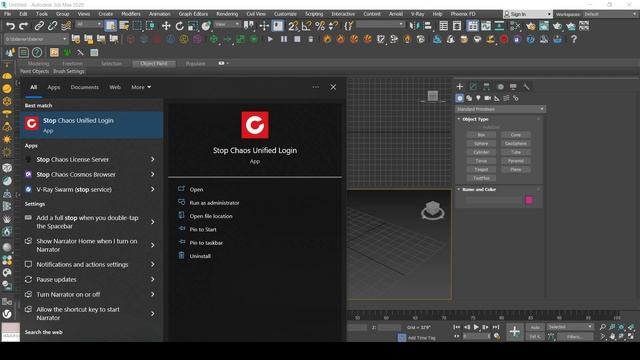Viewport: 640px width, 360px height.
Task: Click Pin to taskbar option
Action: [206, 243]
